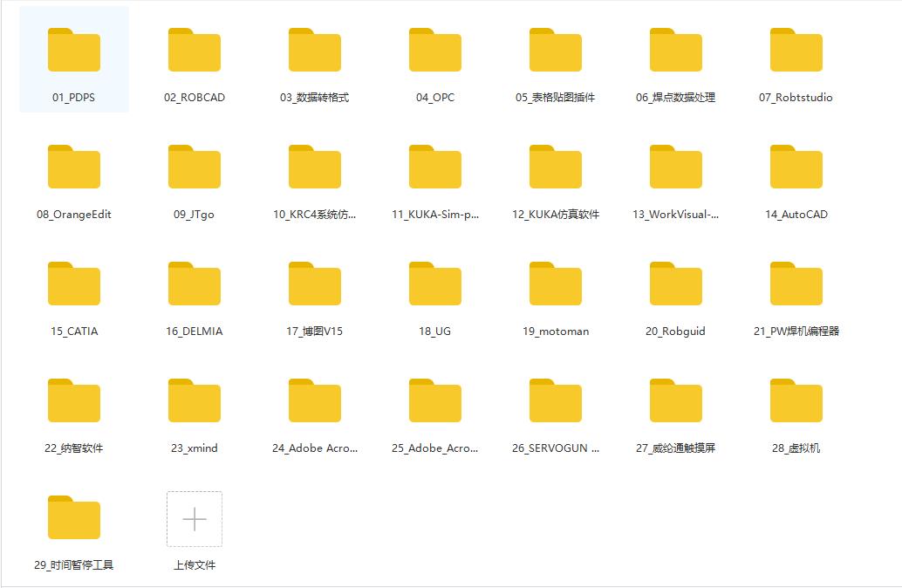Open the 09_JTgo folder

[x=195, y=168]
